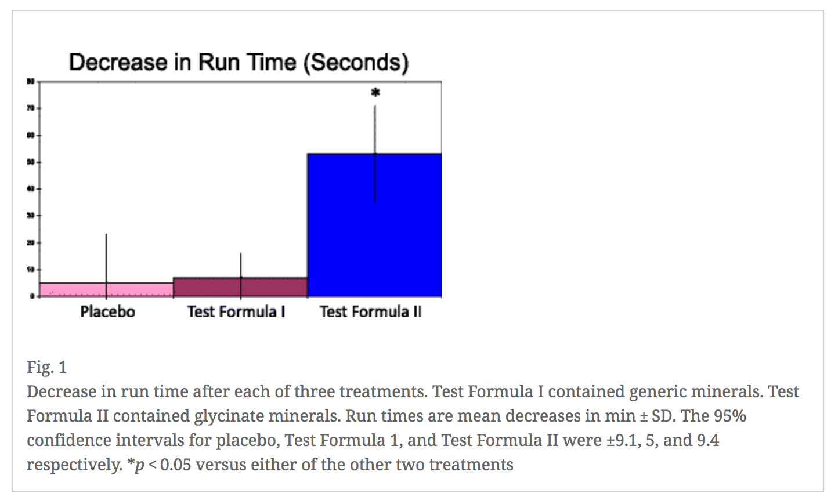Click the chart title "Decrease in Run Time (Seconds)"
831x504 pixels.
(239, 62)
